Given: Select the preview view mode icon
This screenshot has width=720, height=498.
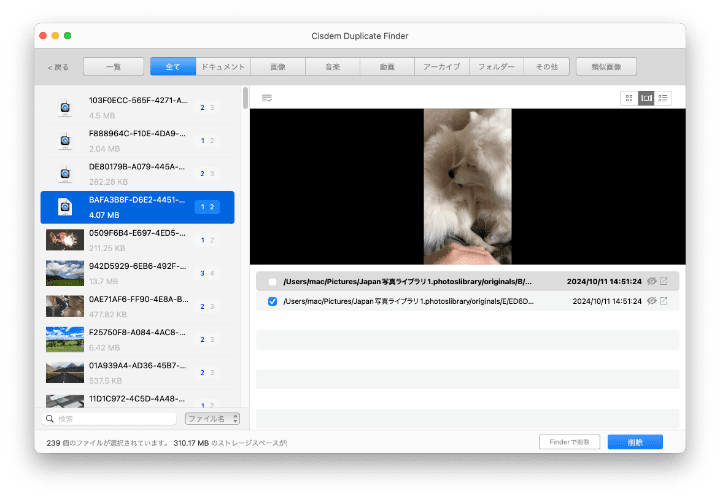Looking at the screenshot, I should 646,98.
